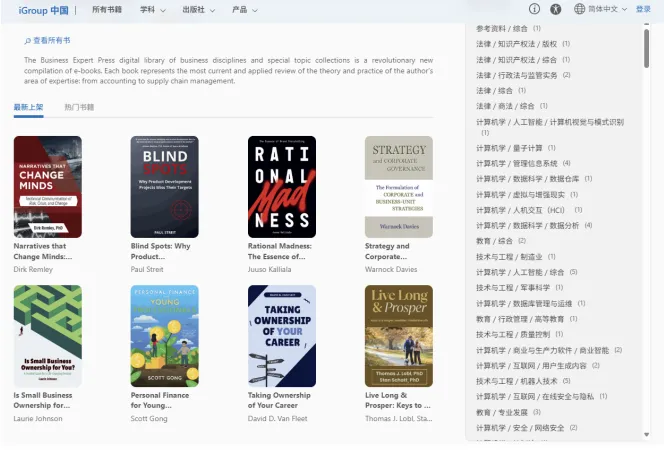The width and height of the screenshot is (664, 452).
Task: Expand the 学科 dropdown menu
Action: tap(152, 10)
